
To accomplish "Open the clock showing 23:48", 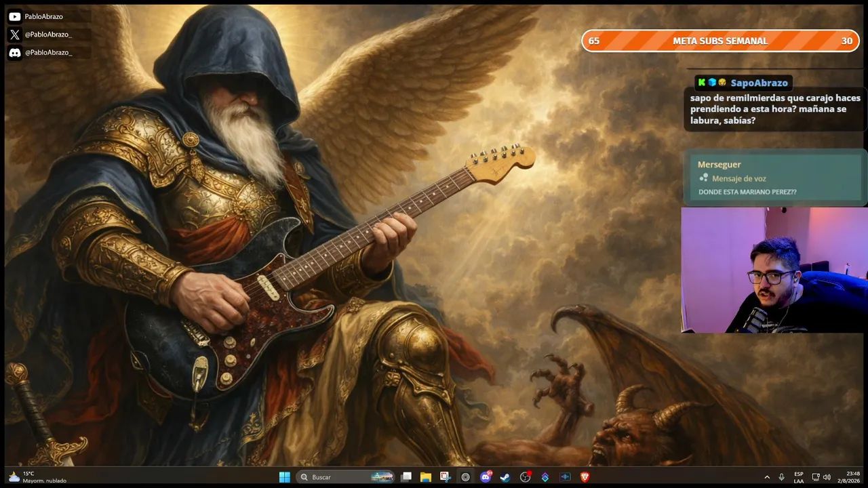I will click(x=848, y=477).
